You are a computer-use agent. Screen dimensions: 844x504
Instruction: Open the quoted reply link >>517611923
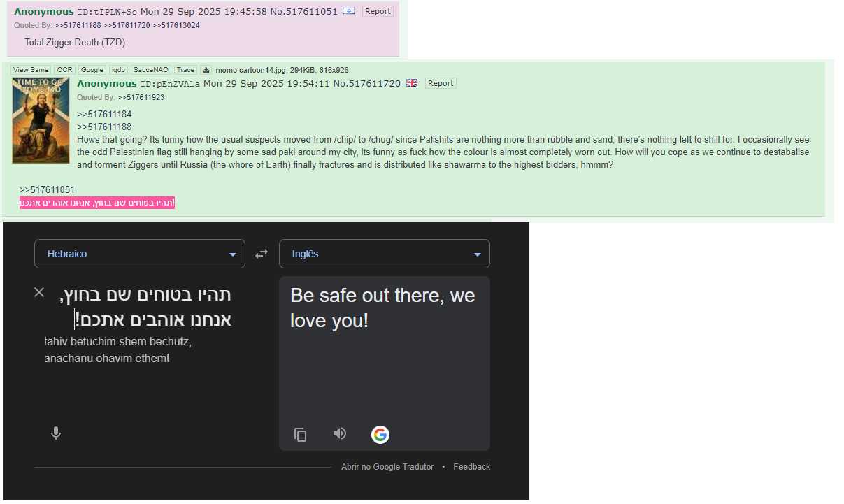(141, 98)
